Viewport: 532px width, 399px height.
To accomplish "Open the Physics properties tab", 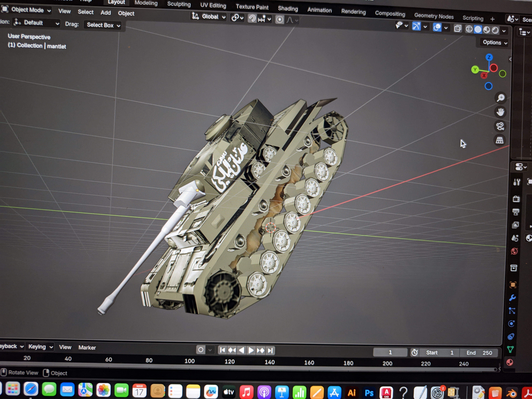I will click(512, 324).
